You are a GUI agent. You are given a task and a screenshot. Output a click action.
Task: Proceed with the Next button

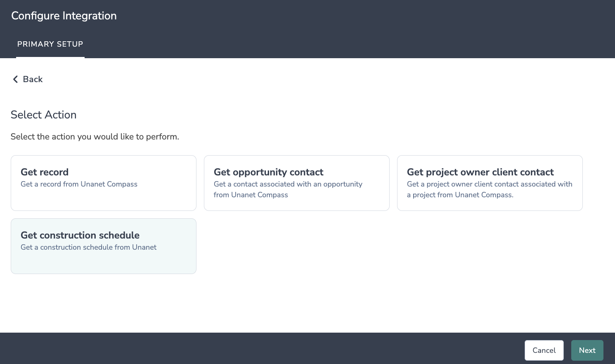pos(587,350)
